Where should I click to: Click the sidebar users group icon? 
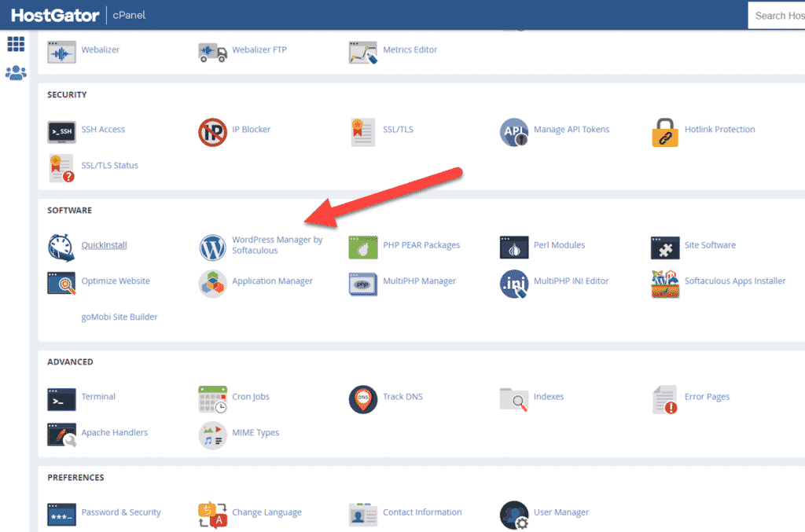coord(16,73)
